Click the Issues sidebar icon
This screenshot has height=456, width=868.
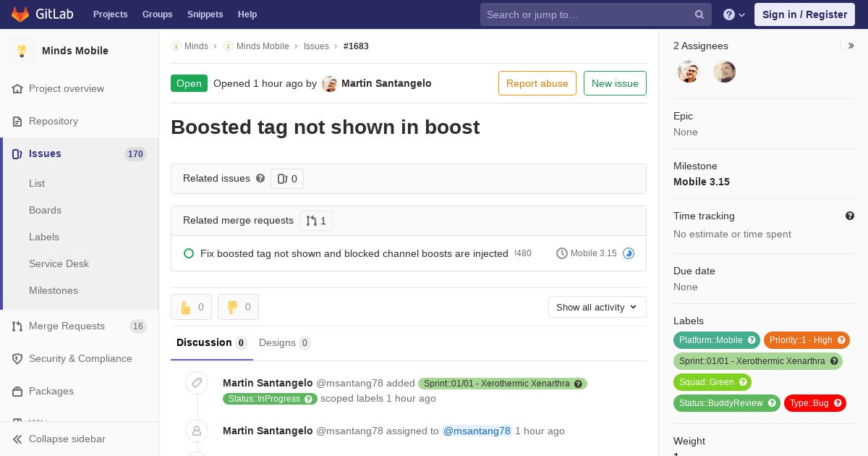point(17,153)
